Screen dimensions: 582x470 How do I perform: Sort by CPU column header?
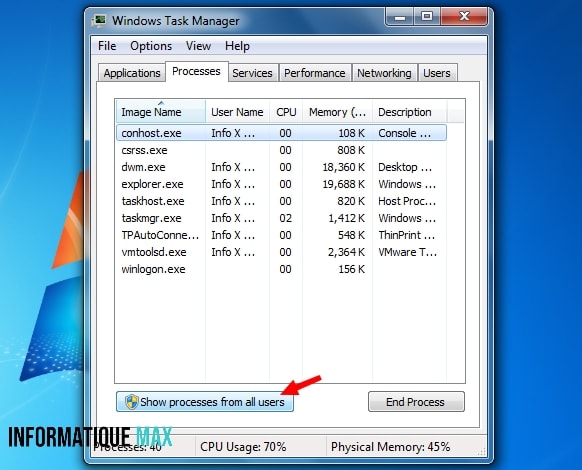click(x=286, y=111)
